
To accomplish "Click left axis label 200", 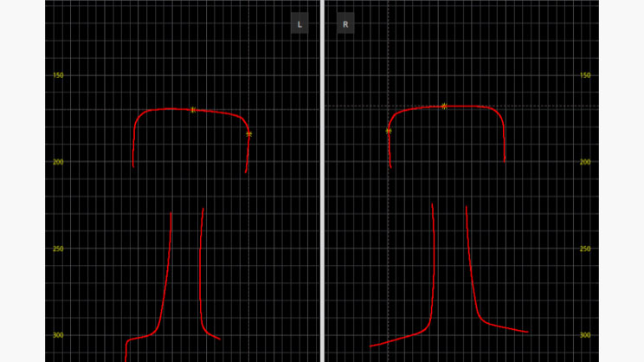I will point(58,162).
